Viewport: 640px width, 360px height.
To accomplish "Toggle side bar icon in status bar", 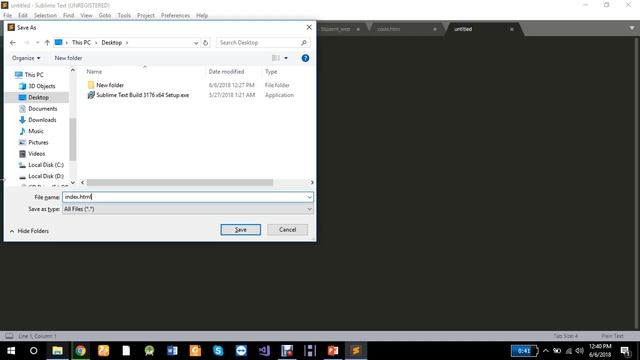I will coord(9,336).
